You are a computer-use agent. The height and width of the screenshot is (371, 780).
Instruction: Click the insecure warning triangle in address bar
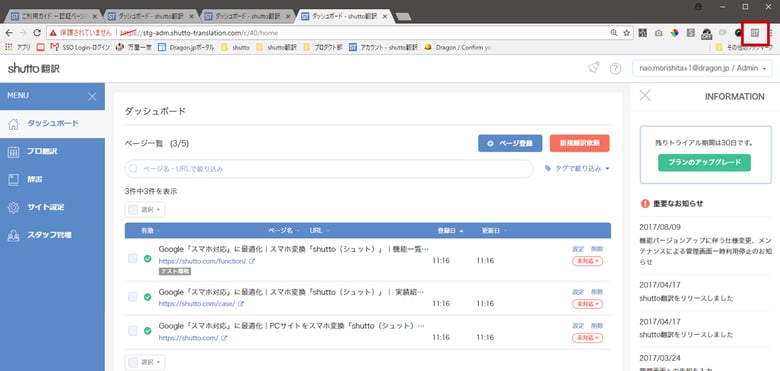pos(53,33)
